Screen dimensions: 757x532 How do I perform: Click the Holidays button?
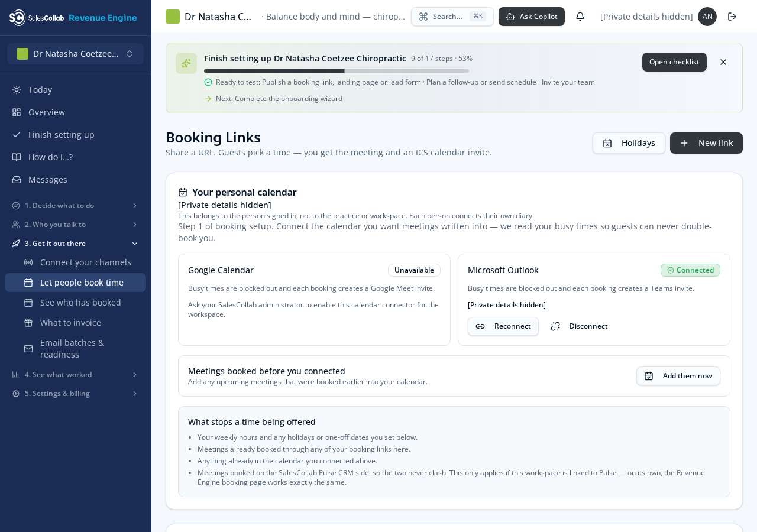629,143
